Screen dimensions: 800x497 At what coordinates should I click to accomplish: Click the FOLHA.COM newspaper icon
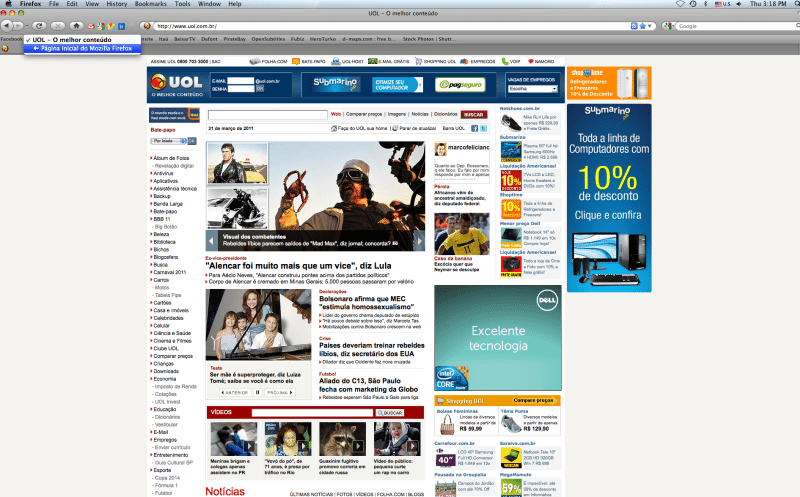coord(254,61)
